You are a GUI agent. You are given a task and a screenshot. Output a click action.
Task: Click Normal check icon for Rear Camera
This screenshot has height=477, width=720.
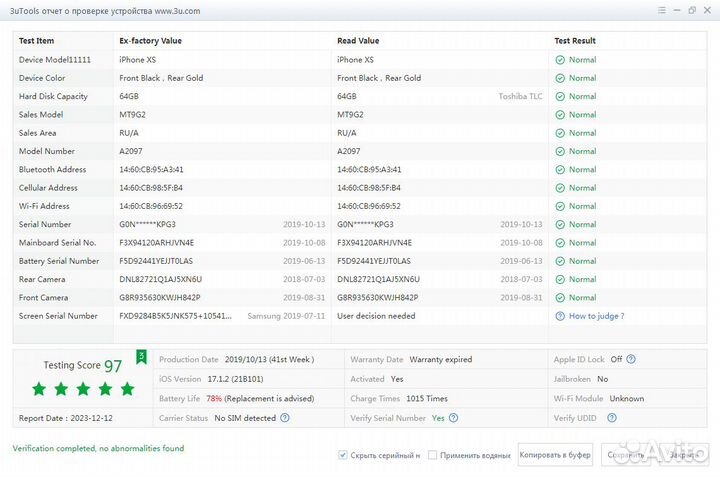[560, 280]
